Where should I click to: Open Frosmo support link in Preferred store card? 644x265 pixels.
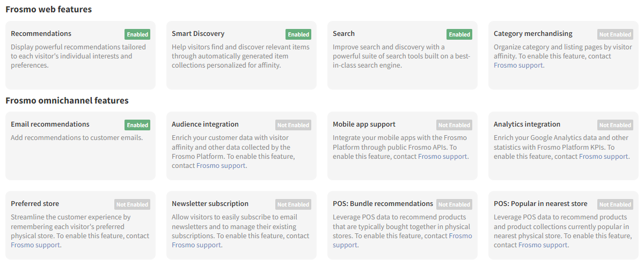tap(35, 245)
